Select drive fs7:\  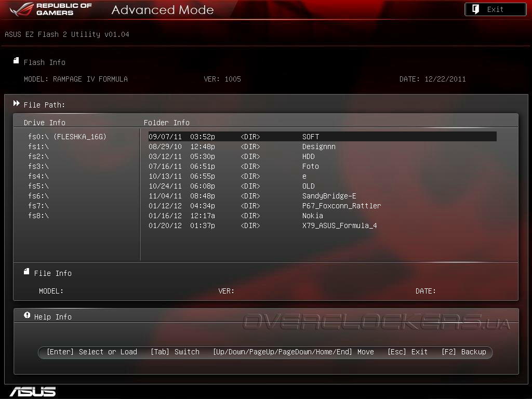(x=38, y=206)
